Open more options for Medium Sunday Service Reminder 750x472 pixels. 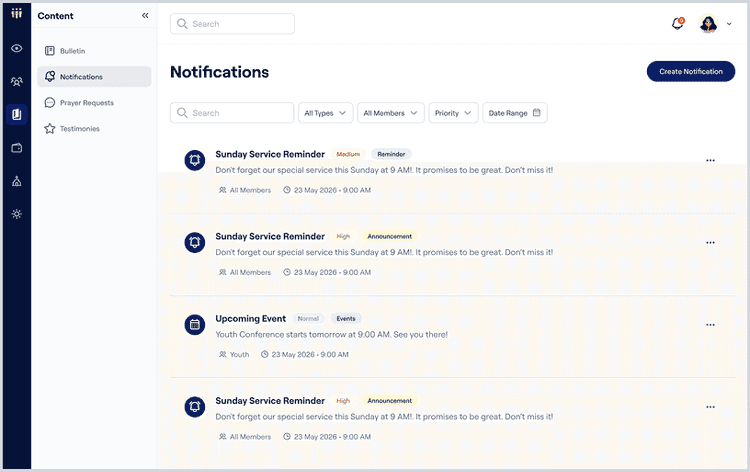(710, 160)
